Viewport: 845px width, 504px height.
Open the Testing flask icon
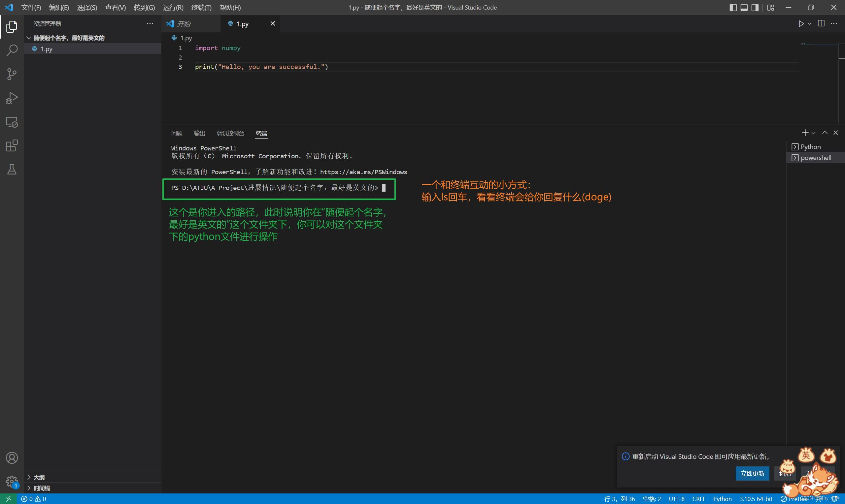click(x=12, y=169)
